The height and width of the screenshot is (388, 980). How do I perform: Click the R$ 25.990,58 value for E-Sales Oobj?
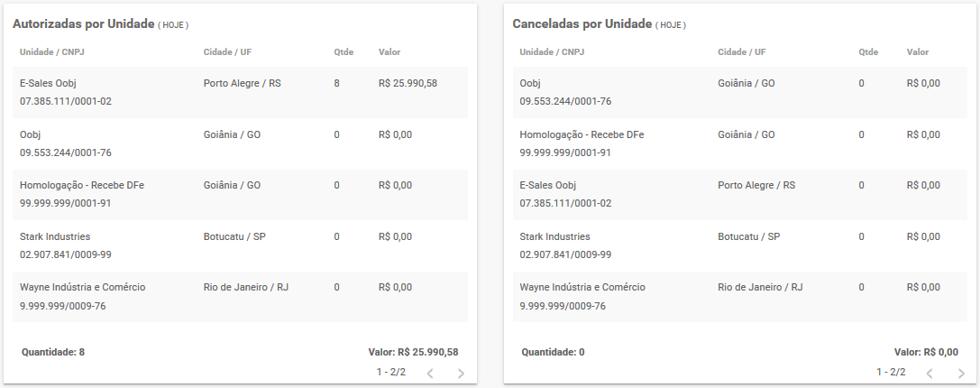coord(408,83)
